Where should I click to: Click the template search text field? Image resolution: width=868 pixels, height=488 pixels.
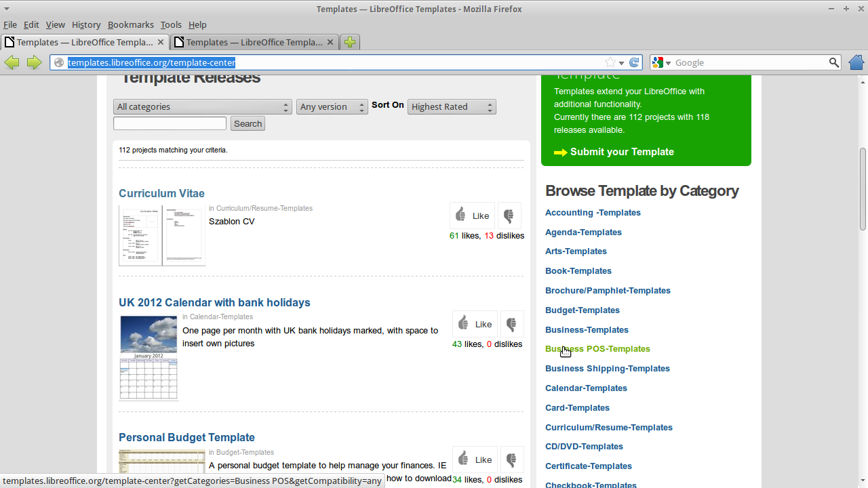click(170, 123)
